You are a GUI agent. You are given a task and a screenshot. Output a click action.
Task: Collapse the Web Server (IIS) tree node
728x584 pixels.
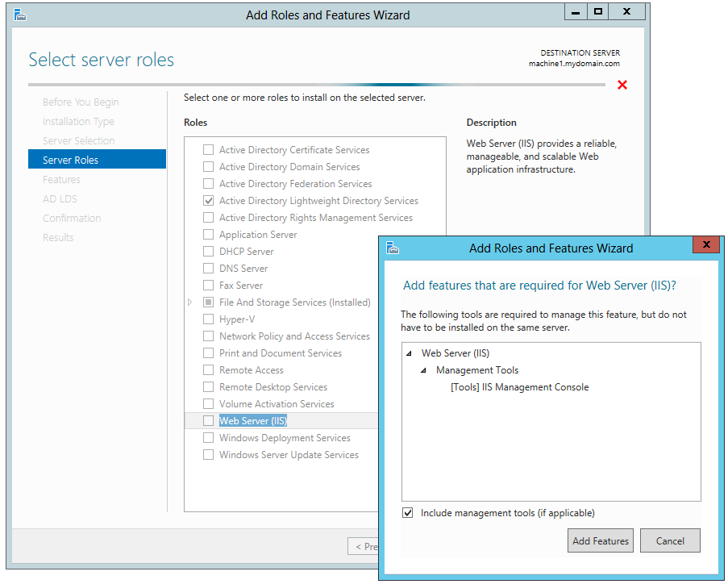tap(409, 353)
